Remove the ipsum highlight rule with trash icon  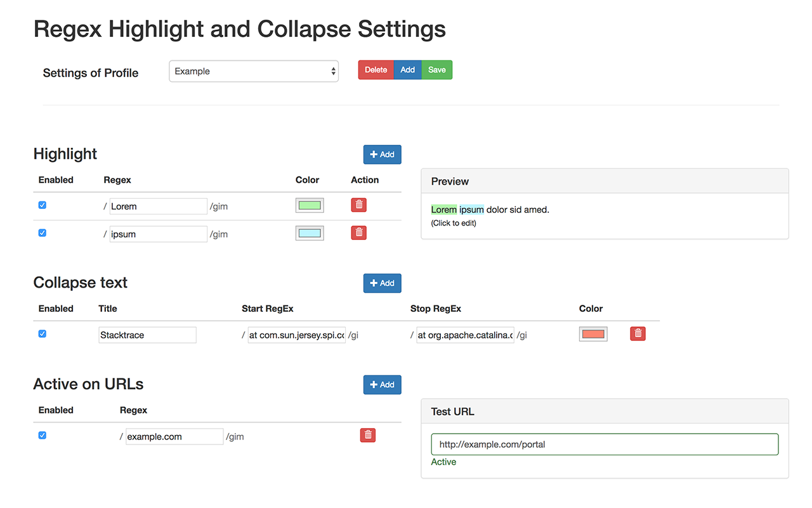359,232
